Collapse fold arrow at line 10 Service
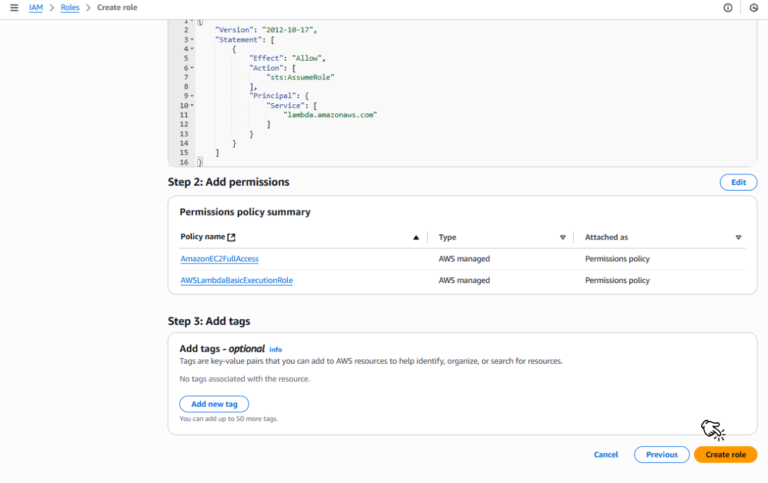The height and width of the screenshot is (483, 768). point(191,105)
